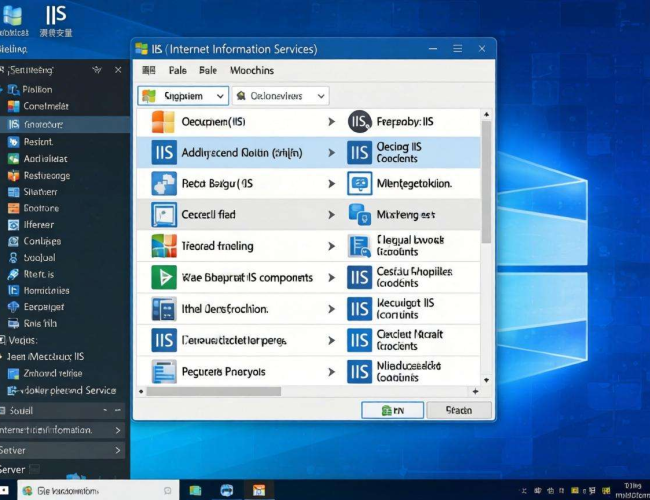Expand the Recd Bargu row arrow
650x500 pixels.
pyautogui.click(x=332, y=184)
